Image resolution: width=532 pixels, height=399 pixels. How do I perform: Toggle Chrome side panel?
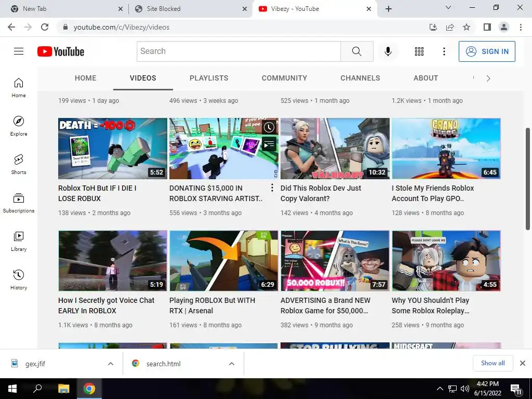click(x=487, y=27)
